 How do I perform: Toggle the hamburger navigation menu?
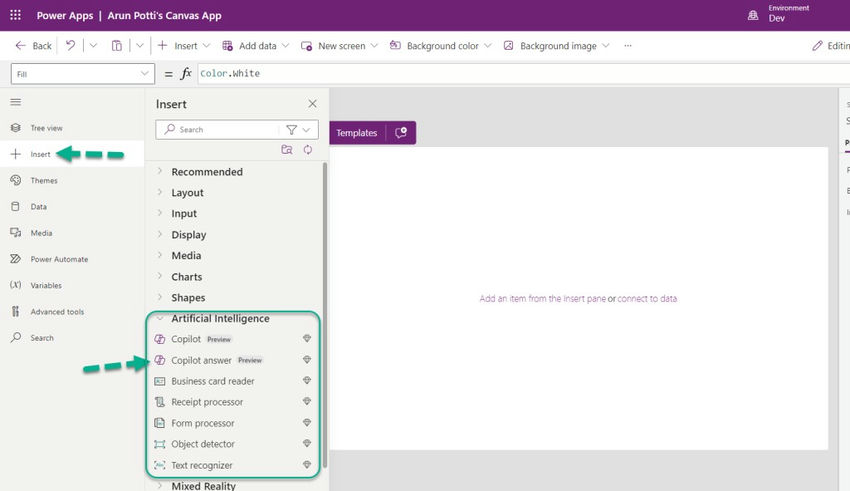[x=16, y=102]
